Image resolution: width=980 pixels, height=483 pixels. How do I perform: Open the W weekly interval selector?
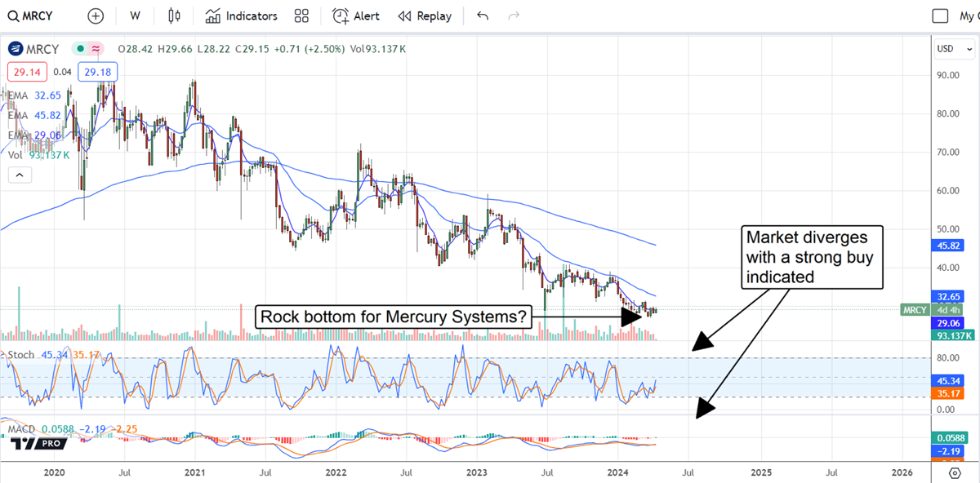coord(135,16)
